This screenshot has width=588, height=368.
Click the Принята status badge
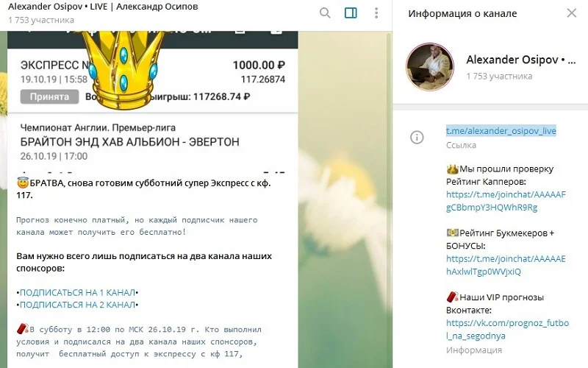(x=49, y=97)
